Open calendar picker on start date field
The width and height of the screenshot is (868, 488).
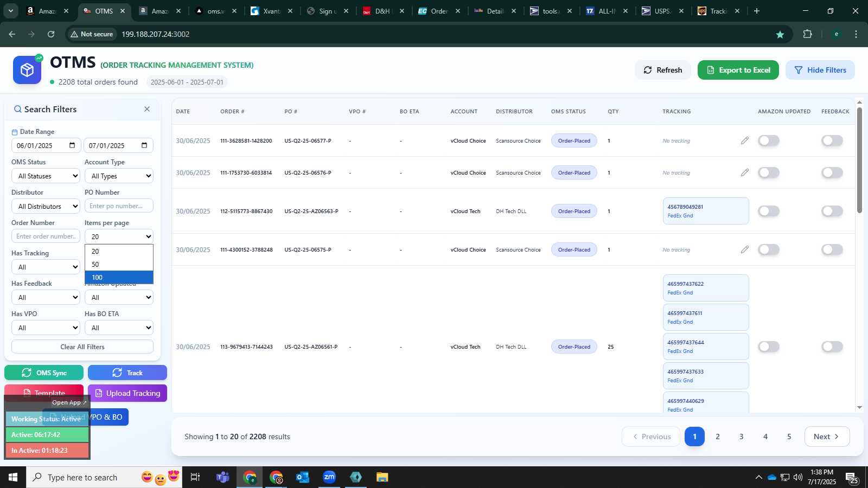coord(72,145)
